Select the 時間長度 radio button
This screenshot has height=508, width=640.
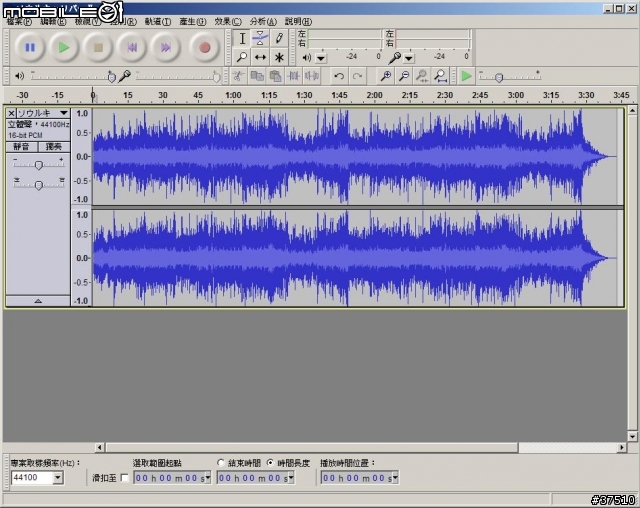tap(270, 463)
